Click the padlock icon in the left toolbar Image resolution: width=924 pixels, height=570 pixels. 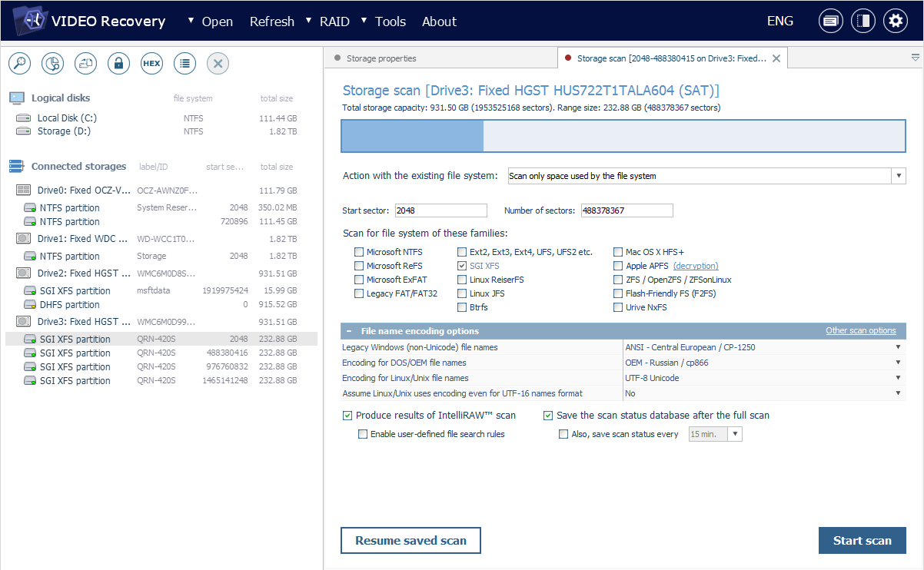click(118, 64)
